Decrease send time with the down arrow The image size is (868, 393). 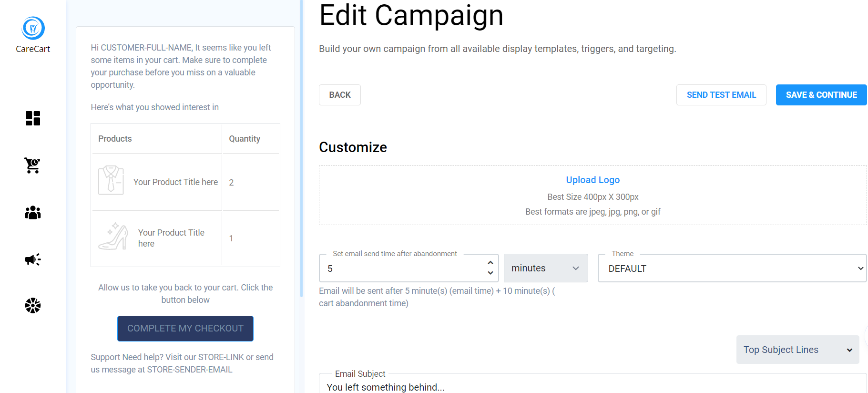(490, 273)
